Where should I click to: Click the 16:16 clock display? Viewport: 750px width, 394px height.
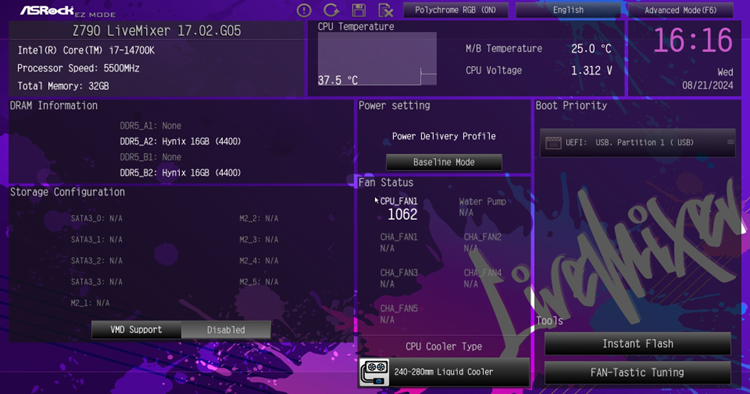pyautogui.click(x=693, y=40)
